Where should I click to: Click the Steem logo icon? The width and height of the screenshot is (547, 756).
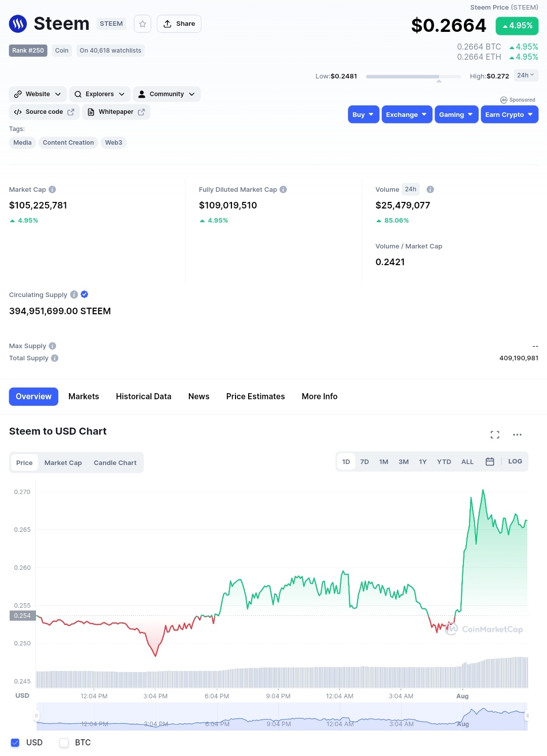[x=18, y=24]
